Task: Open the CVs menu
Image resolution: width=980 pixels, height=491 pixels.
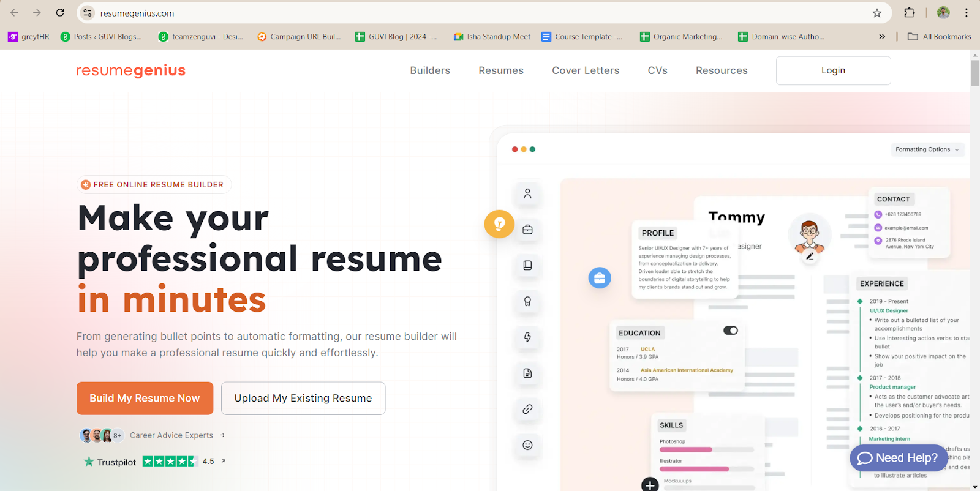Action: pyautogui.click(x=658, y=70)
